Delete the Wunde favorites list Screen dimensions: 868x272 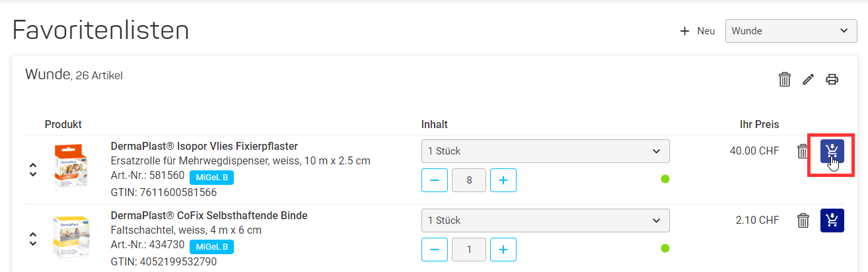[785, 79]
